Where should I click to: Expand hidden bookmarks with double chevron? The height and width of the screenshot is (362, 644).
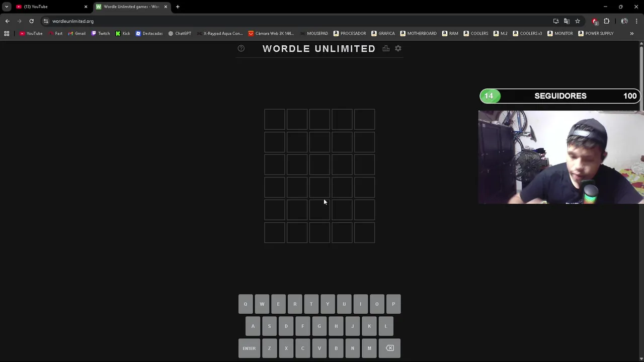pyautogui.click(x=632, y=33)
